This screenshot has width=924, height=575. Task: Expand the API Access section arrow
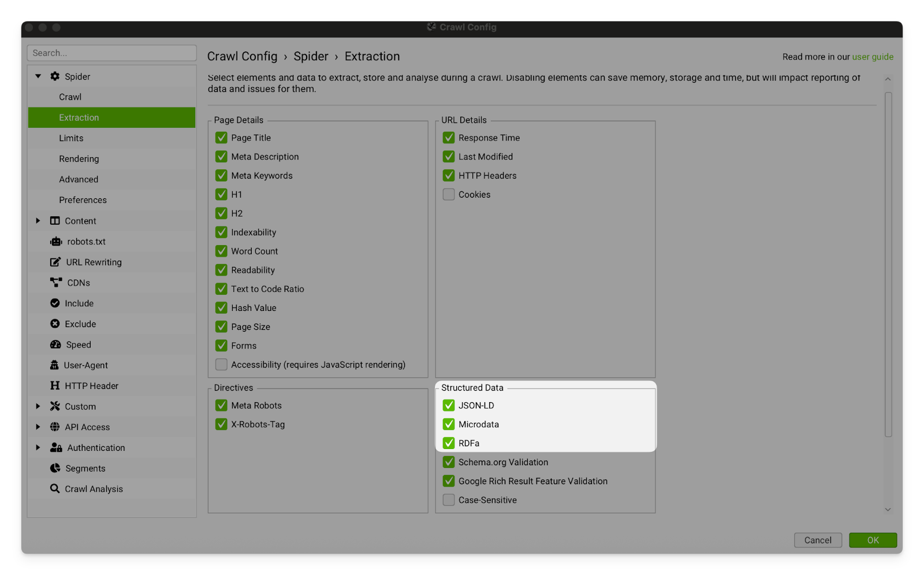tap(38, 427)
